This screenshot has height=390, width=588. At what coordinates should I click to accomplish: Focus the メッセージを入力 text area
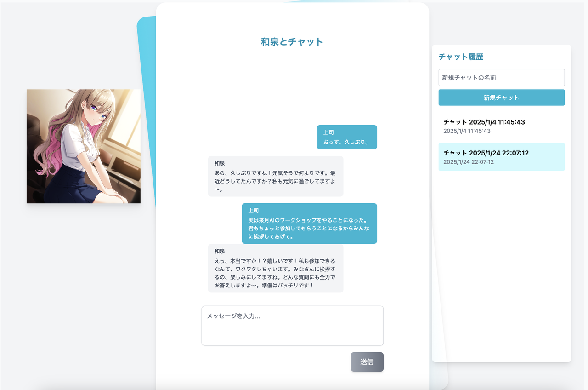[292, 326]
